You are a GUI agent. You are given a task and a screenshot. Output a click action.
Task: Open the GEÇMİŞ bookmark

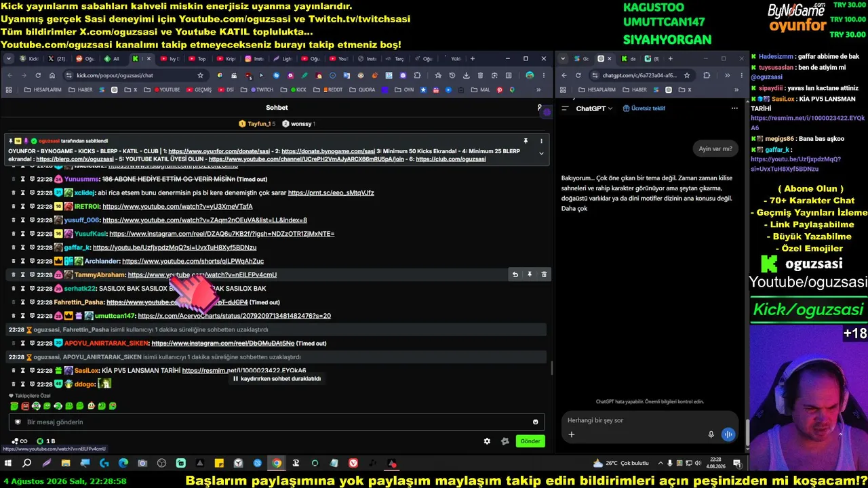click(x=199, y=89)
